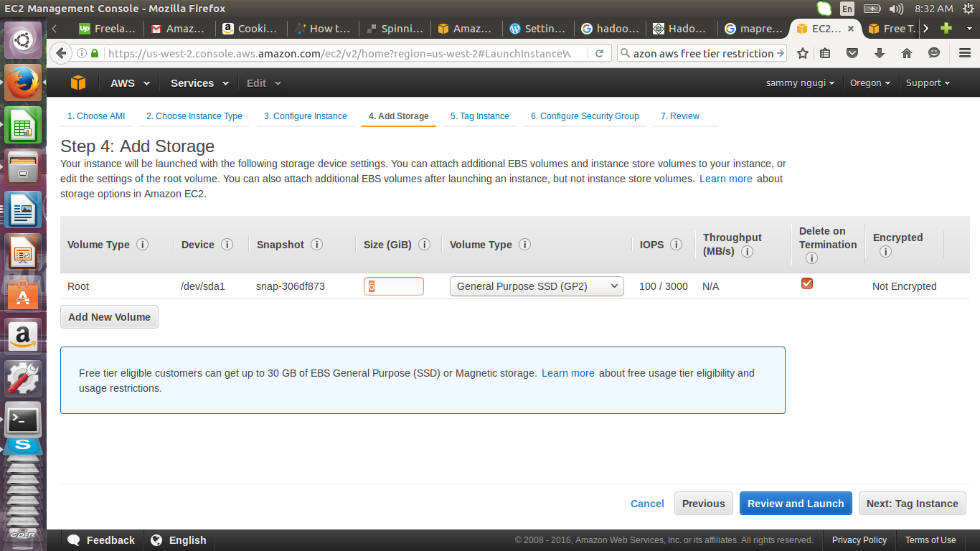
Task: Show info icon next to IOPS header
Action: coord(676,245)
